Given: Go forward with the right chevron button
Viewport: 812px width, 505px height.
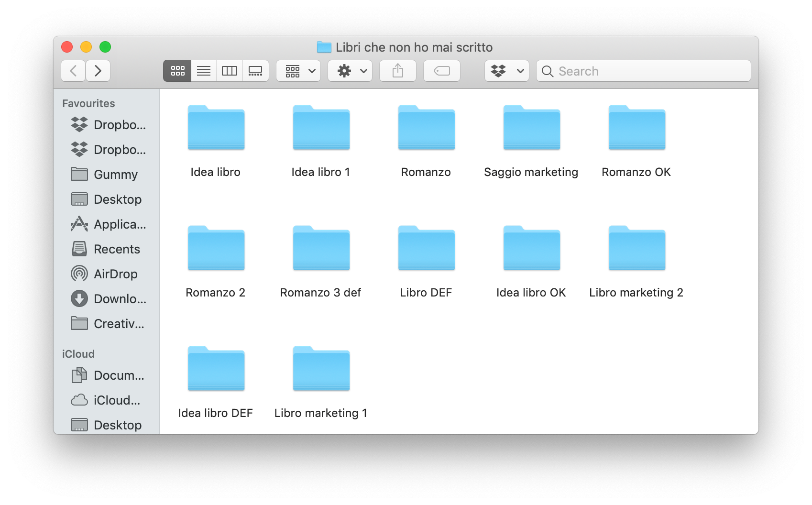Looking at the screenshot, I should click(x=98, y=71).
